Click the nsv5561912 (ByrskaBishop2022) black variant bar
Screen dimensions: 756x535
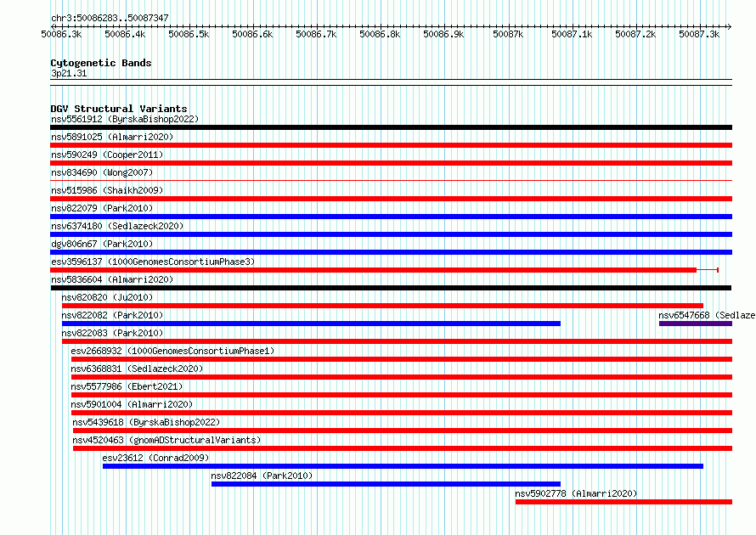click(x=391, y=127)
